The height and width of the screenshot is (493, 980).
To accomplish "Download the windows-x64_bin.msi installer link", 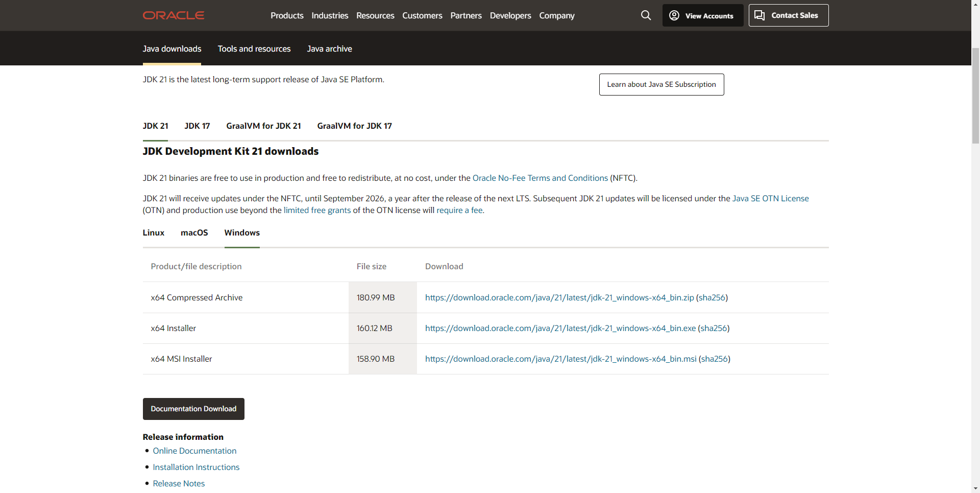I will pos(560,359).
